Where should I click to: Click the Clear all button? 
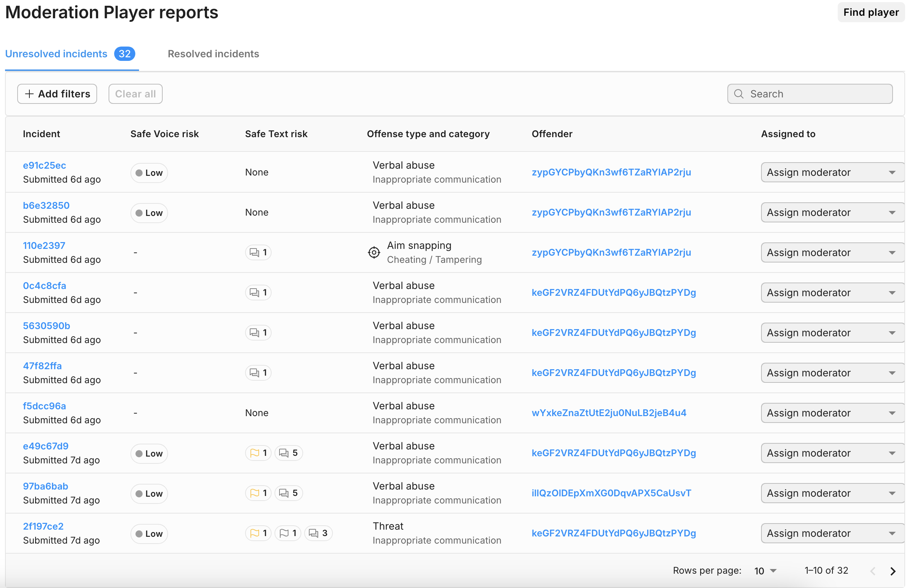tap(135, 93)
